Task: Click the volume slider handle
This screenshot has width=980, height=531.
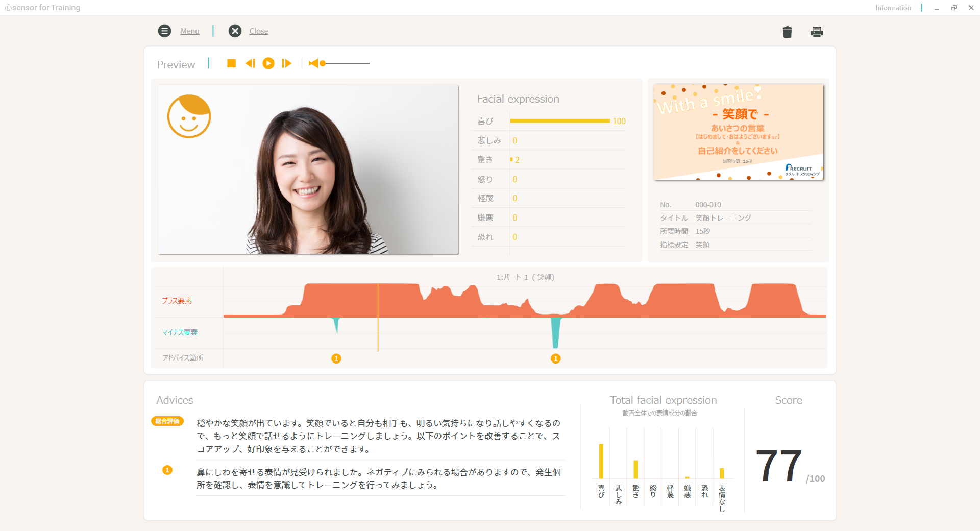Action: (323, 63)
